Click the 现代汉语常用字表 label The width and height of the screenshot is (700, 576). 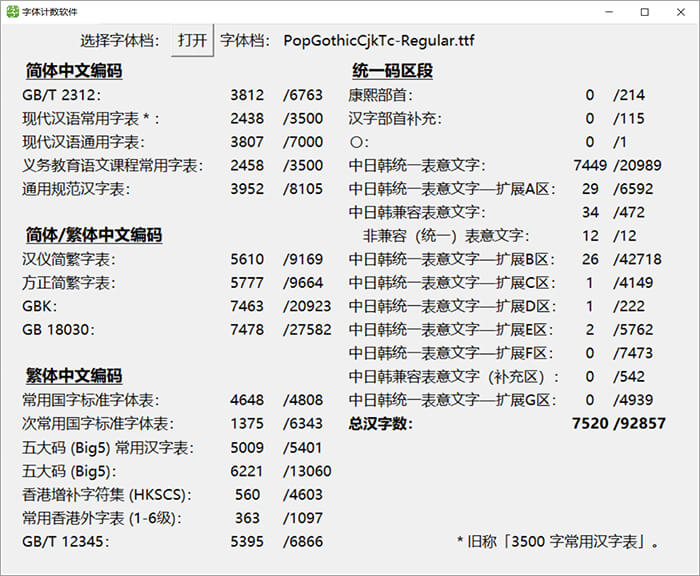pos(91,119)
